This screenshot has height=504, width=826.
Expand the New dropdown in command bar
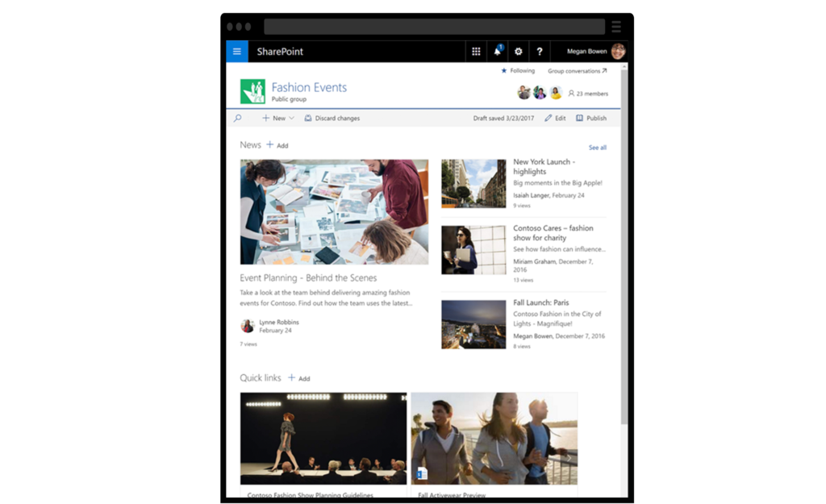tap(278, 119)
